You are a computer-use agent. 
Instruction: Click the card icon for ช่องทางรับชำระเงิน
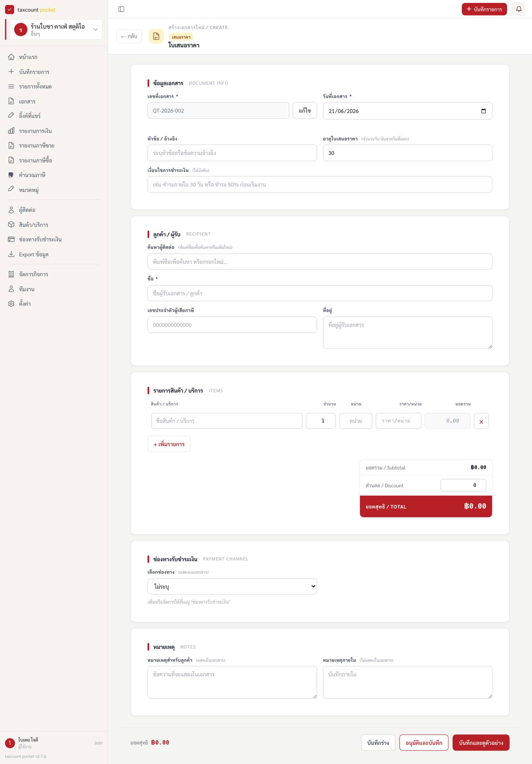[11, 239]
